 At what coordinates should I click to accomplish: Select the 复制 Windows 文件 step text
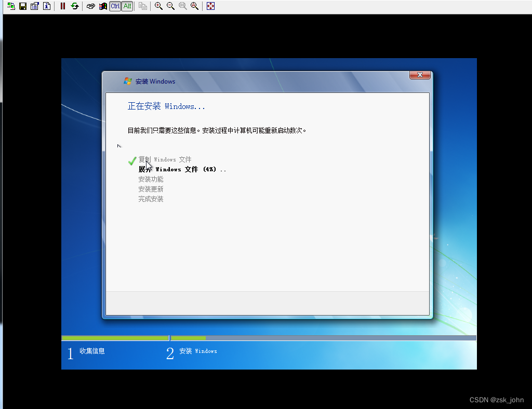tap(165, 159)
